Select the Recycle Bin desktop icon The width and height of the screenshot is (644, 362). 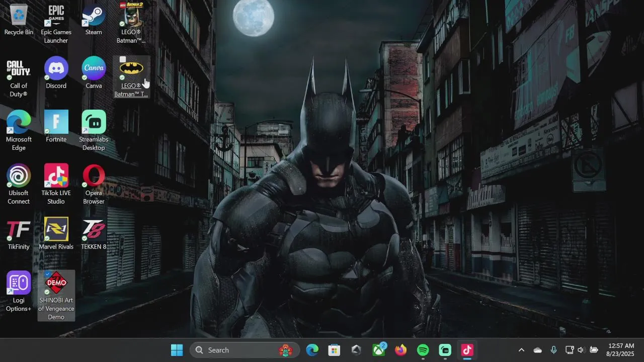click(19, 20)
